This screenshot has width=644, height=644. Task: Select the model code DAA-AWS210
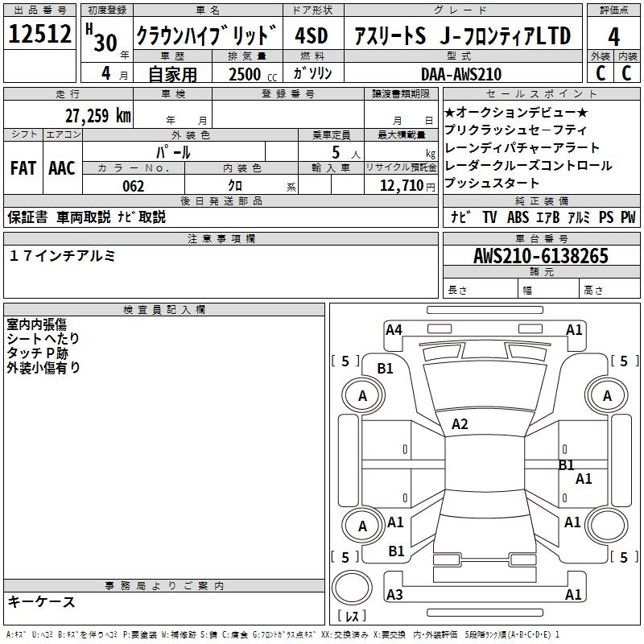point(460,74)
